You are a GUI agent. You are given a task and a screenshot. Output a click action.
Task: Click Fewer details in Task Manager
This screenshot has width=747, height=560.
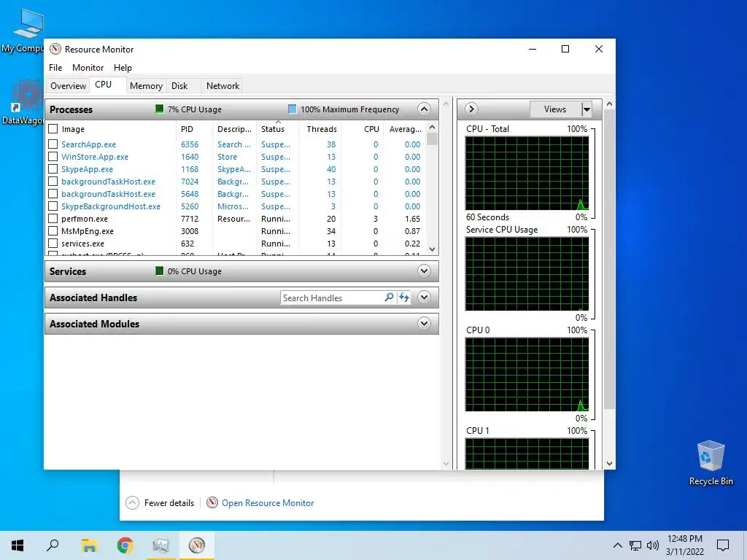pyautogui.click(x=169, y=503)
